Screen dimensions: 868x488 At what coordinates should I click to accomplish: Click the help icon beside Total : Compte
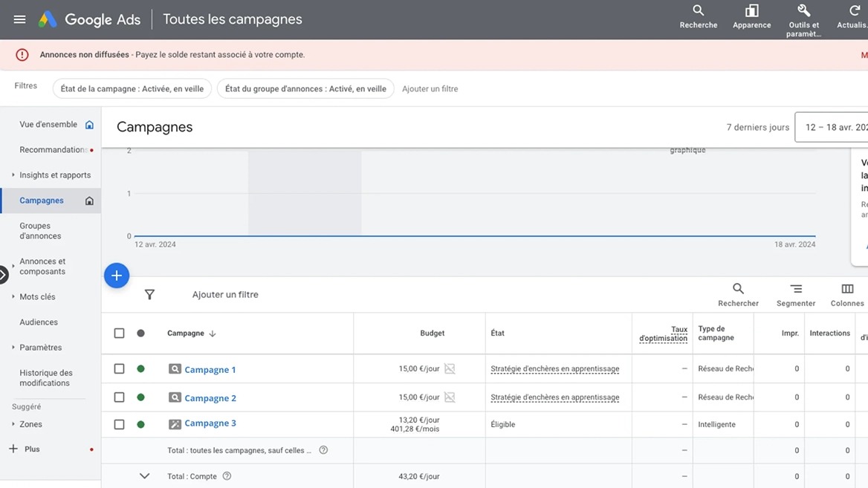click(x=227, y=476)
